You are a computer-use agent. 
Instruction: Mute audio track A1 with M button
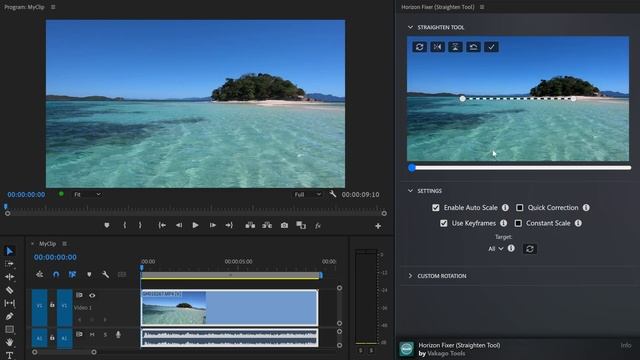(92, 335)
